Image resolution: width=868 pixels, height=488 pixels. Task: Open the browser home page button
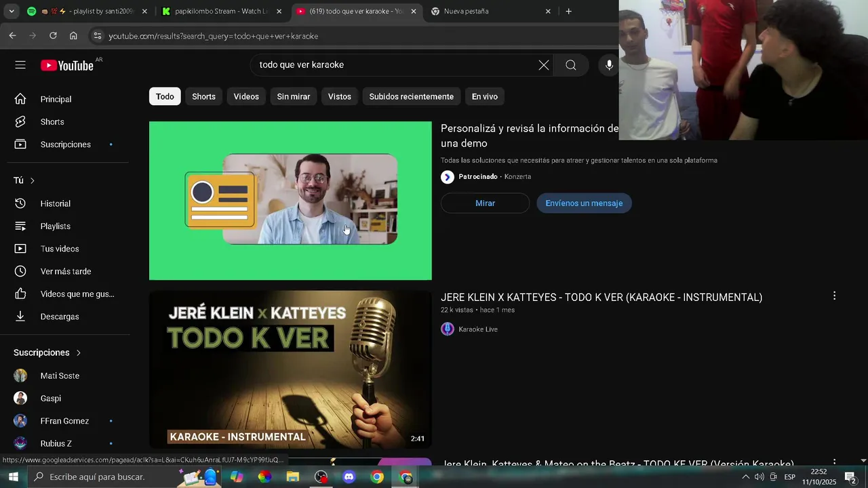[x=73, y=36]
